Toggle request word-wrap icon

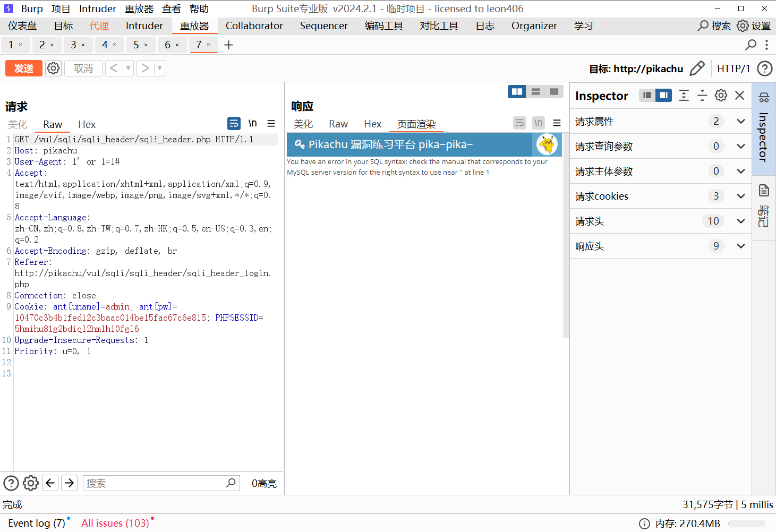(234, 123)
